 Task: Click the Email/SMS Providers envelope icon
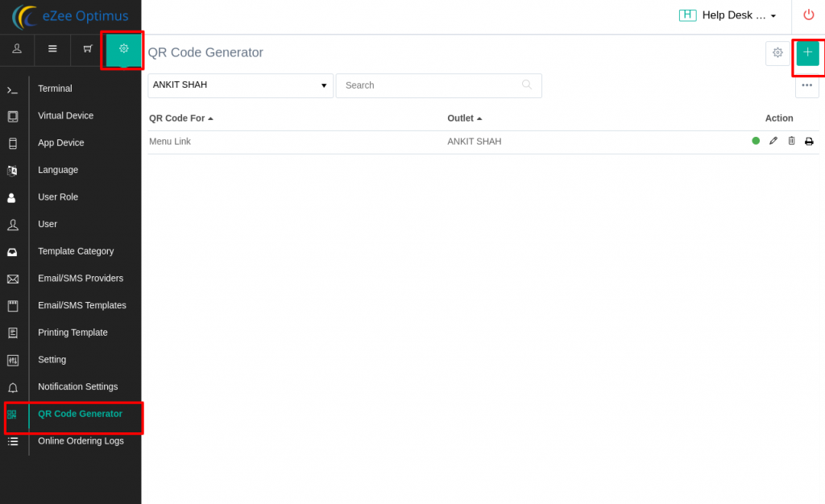(13, 279)
